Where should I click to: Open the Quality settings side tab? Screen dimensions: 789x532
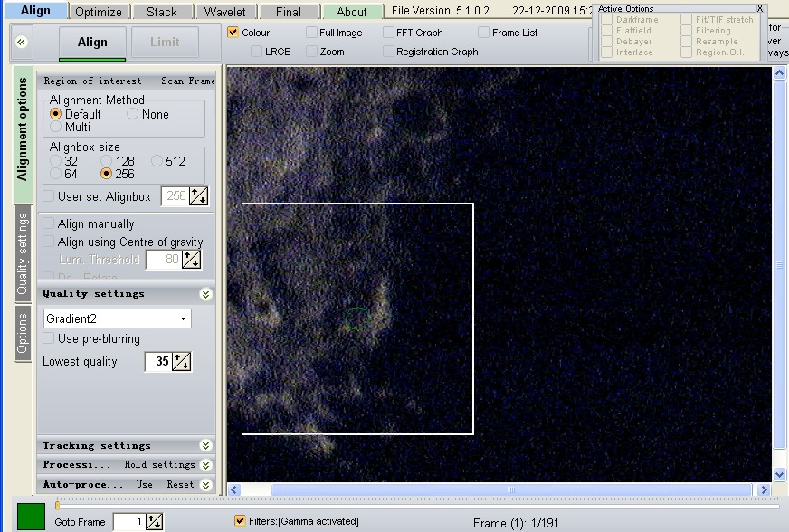[x=23, y=254]
